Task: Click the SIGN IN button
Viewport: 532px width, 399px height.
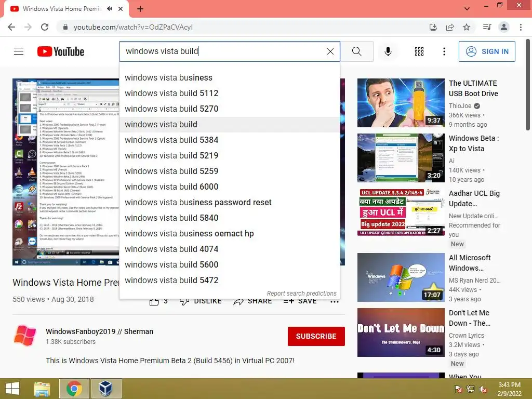Action: click(487, 51)
